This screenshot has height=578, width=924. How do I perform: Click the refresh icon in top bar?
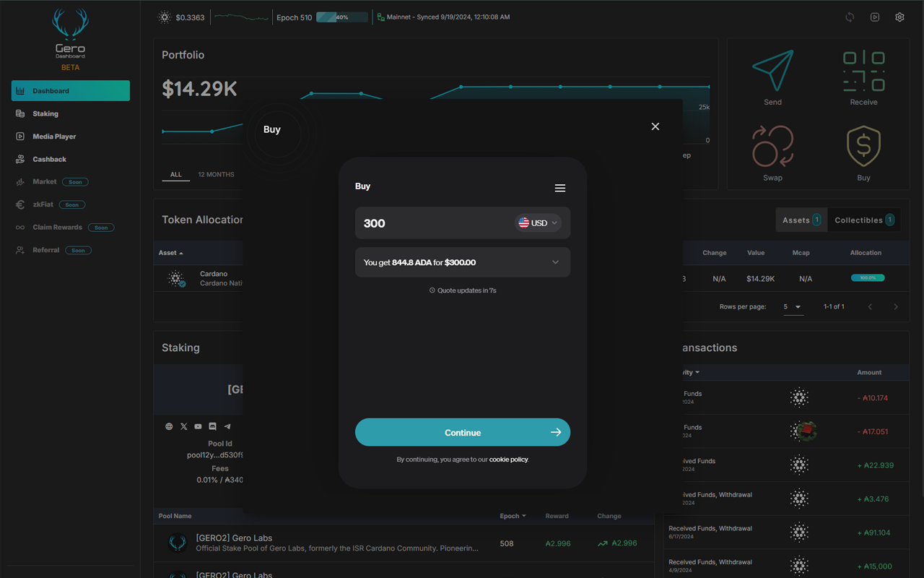pos(850,17)
